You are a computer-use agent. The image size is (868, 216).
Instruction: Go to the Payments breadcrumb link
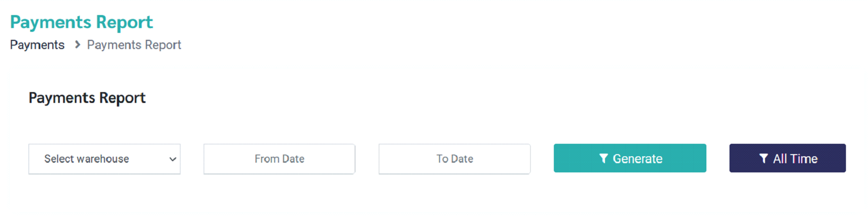point(37,45)
